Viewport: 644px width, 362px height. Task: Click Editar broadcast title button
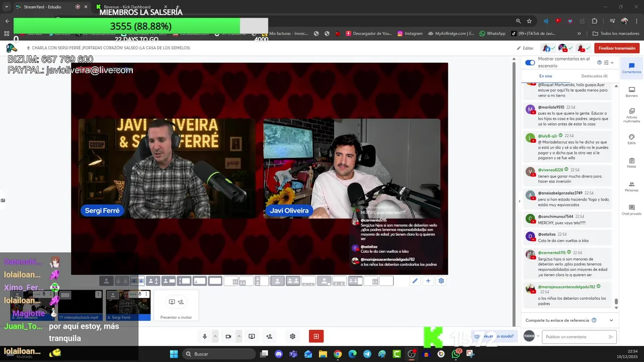(525, 48)
